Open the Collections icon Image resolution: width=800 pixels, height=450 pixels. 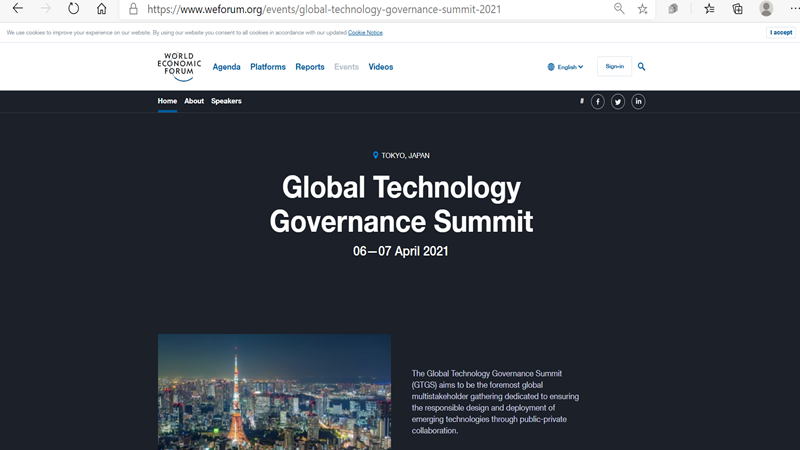point(737,9)
